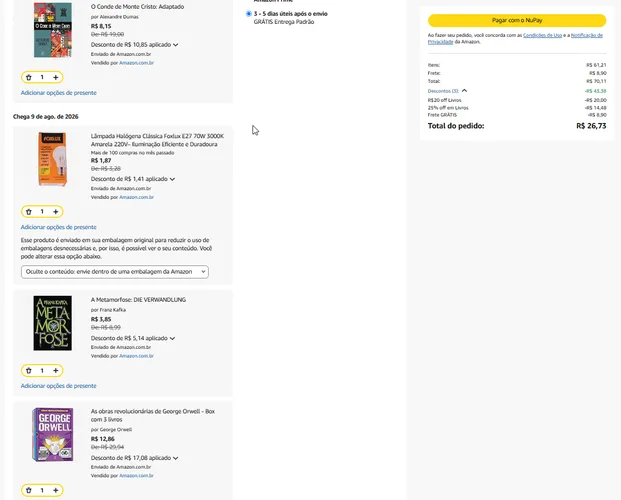Click the Total do pedido R$ 26,73 amount

[591, 126]
